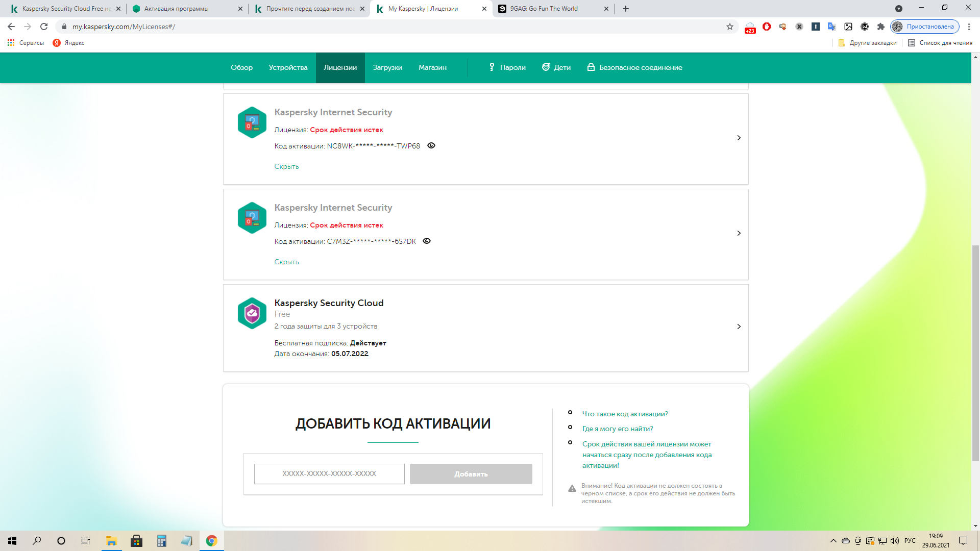
Task: Expand second Kaspersky Internet Security license chevron
Action: [x=739, y=233]
